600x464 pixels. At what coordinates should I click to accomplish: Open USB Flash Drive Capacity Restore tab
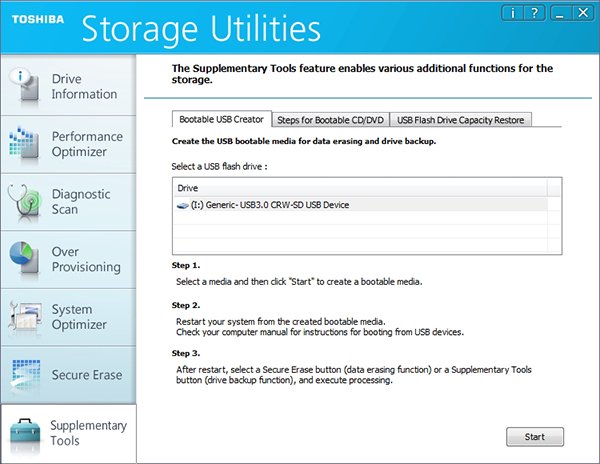coord(460,120)
